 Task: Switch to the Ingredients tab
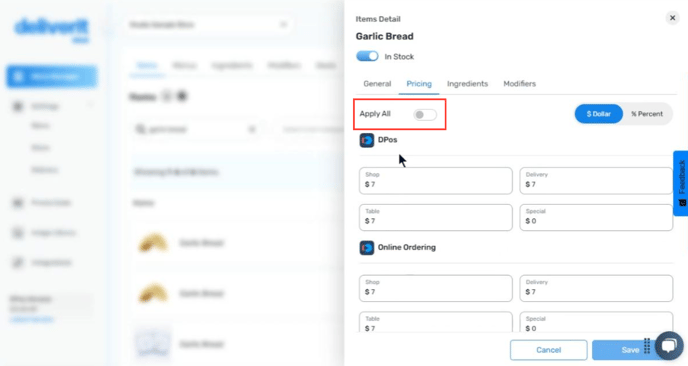click(x=467, y=84)
